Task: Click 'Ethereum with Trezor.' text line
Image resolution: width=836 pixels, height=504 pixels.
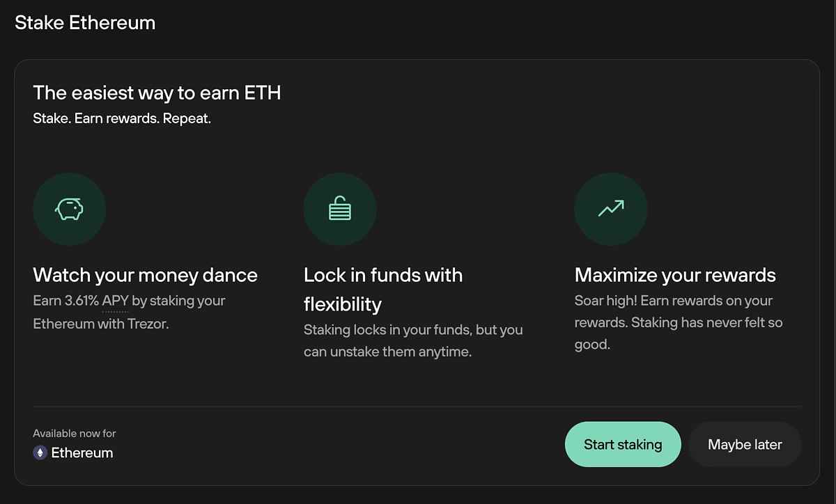Action: click(x=101, y=324)
